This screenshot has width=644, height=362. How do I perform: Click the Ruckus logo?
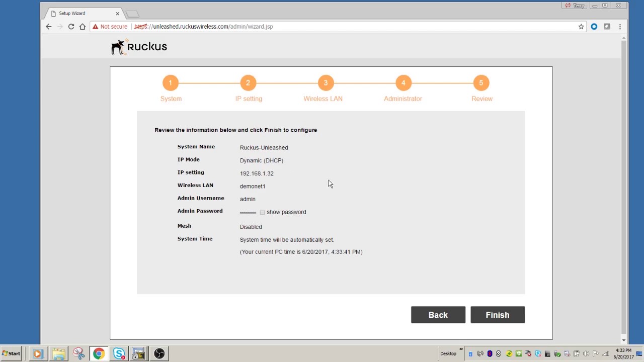pyautogui.click(x=139, y=47)
